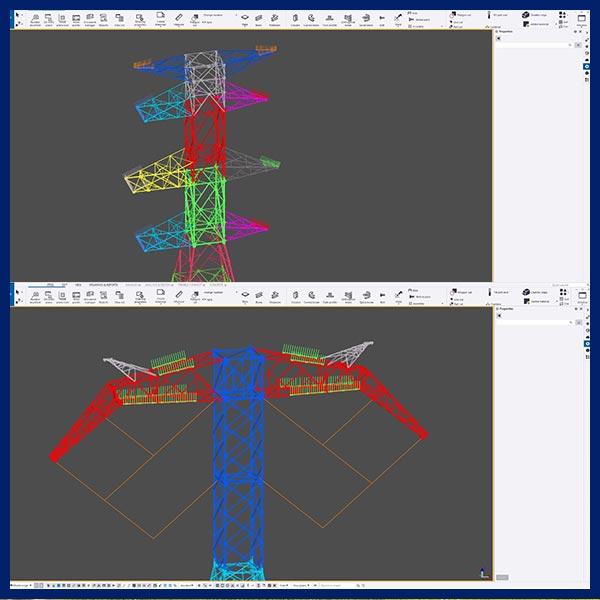Close the upper Properties side panel
The image size is (600, 600).
tap(578, 33)
